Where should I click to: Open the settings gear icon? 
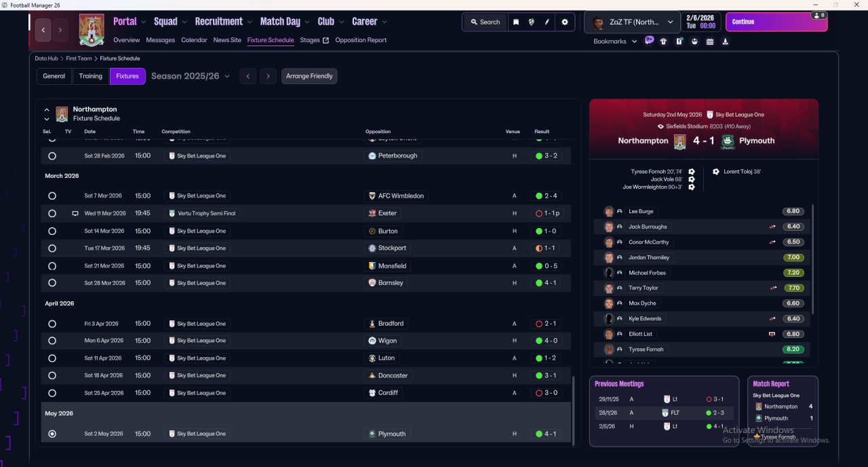click(565, 22)
